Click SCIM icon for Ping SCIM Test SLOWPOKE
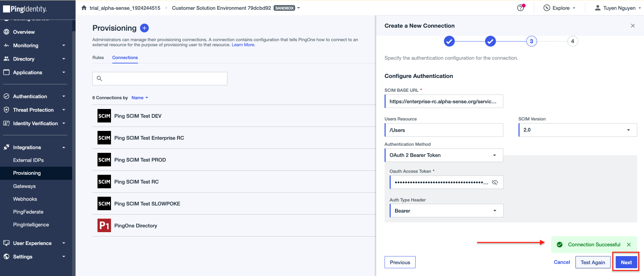 click(x=104, y=203)
